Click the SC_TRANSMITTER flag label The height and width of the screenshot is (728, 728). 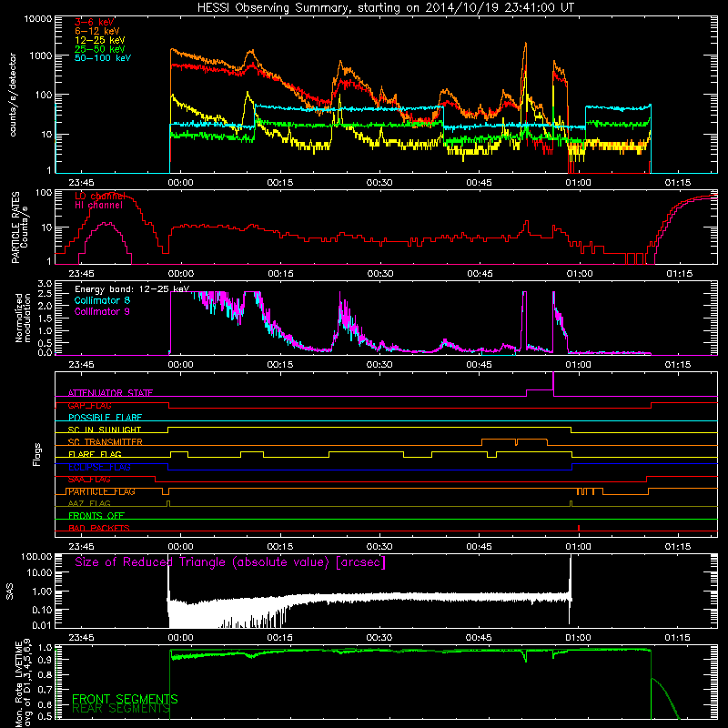point(106,441)
